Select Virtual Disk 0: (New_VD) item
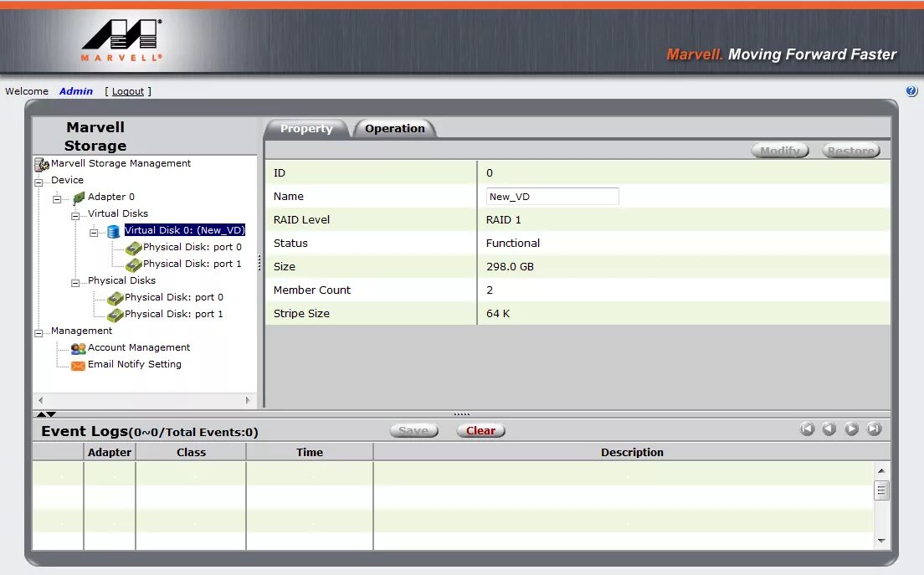The height and width of the screenshot is (575, 924). point(184,230)
